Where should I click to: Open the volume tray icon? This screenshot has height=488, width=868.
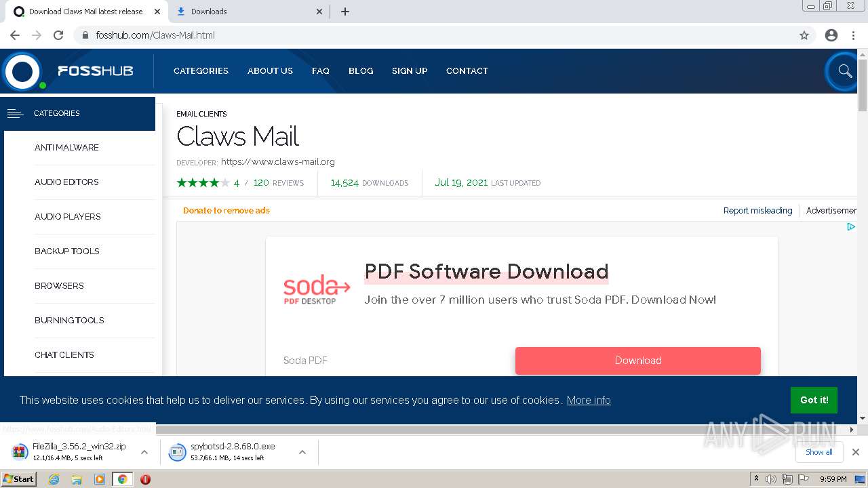tap(771, 479)
